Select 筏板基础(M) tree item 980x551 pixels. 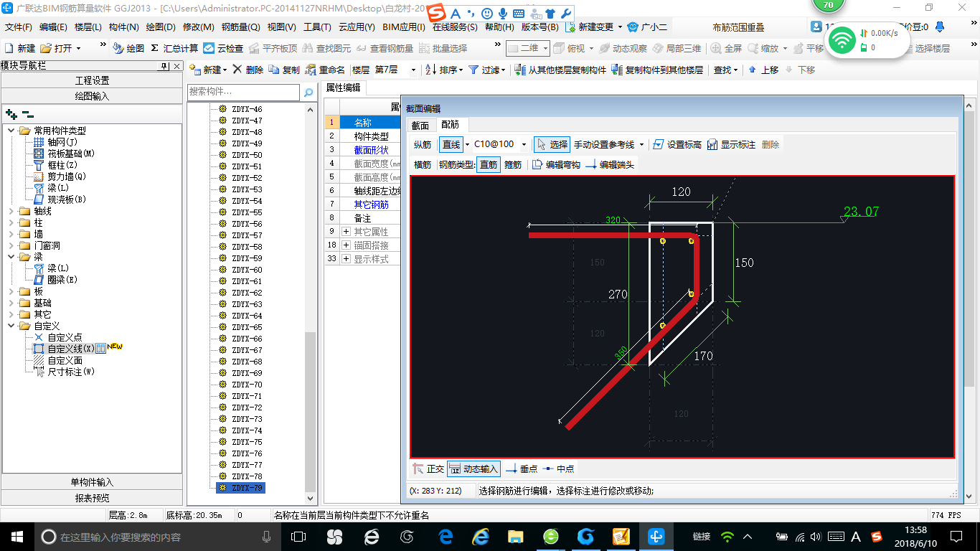(x=71, y=153)
